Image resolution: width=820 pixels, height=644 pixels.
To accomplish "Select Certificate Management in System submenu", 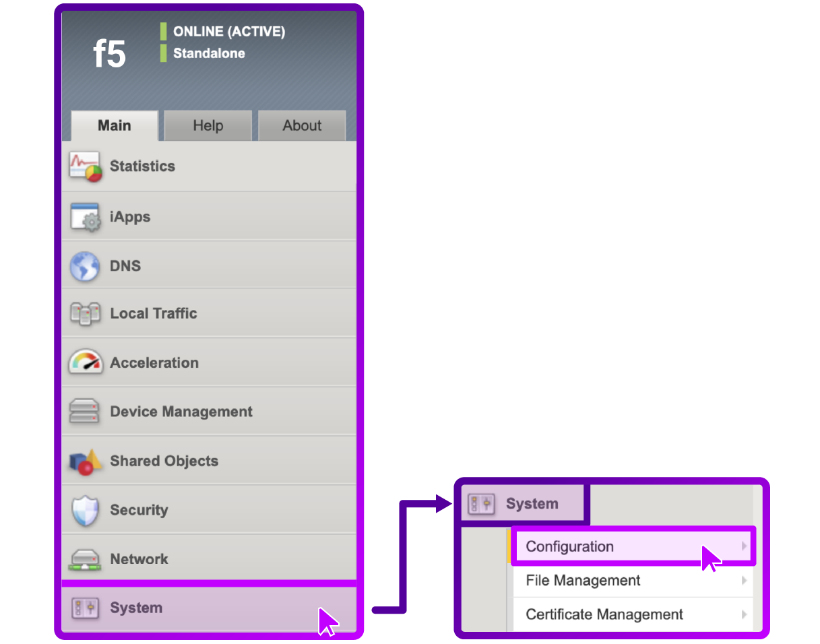I will point(633,615).
